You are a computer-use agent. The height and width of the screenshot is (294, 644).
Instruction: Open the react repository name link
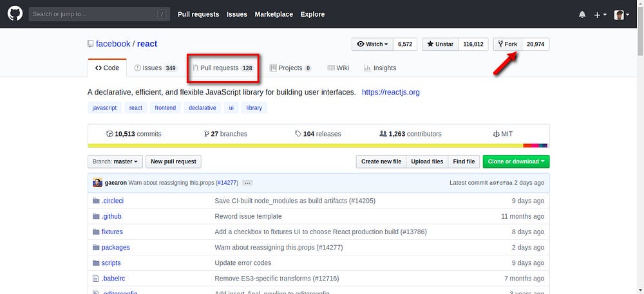click(x=147, y=44)
